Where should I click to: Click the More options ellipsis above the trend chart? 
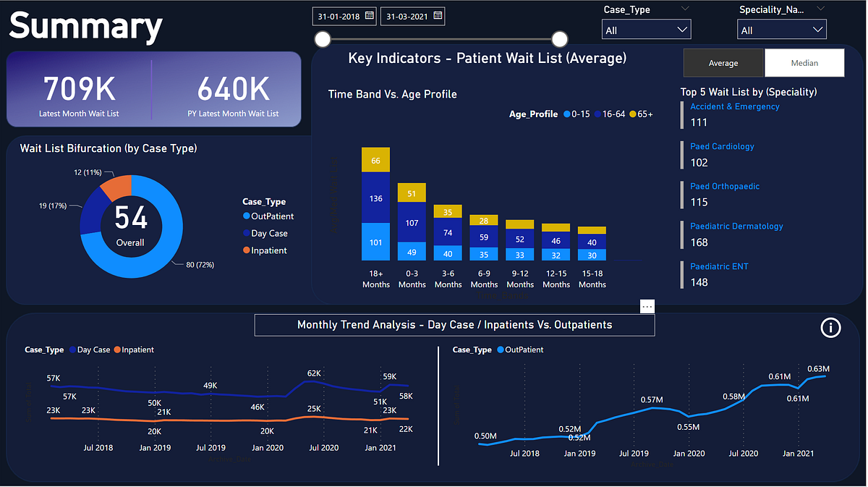[x=647, y=306]
